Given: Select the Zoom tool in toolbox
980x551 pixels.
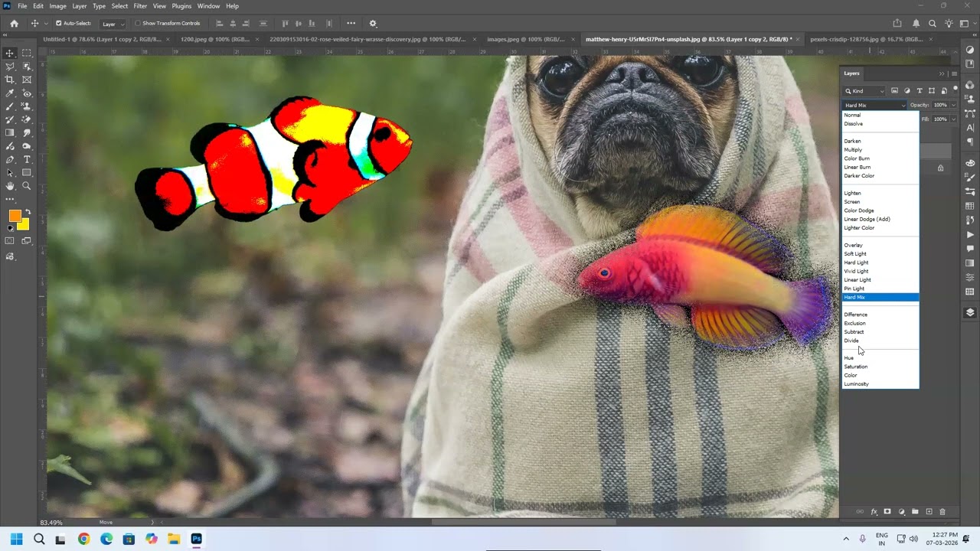Looking at the screenshot, I should (27, 186).
